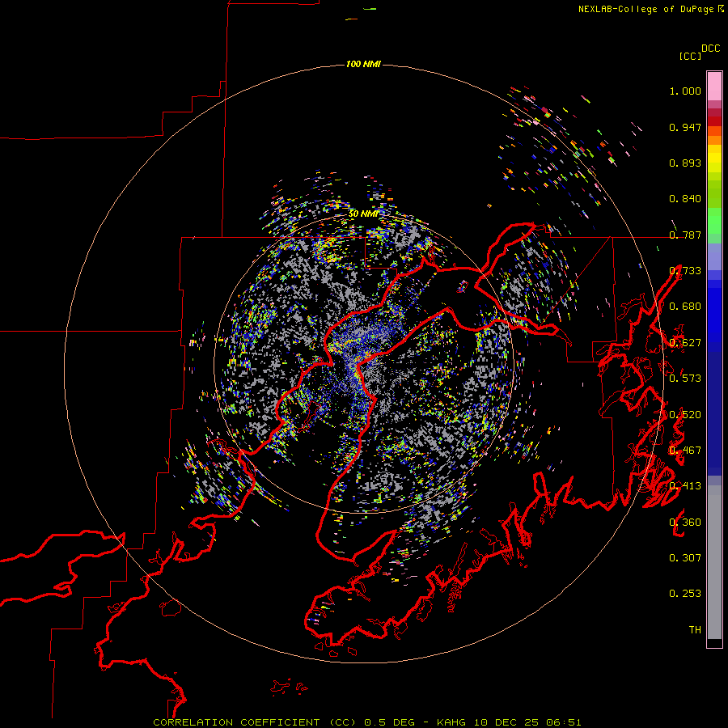Click the DCC label above the color bar
This screenshot has height=728, width=728.
click(710, 49)
